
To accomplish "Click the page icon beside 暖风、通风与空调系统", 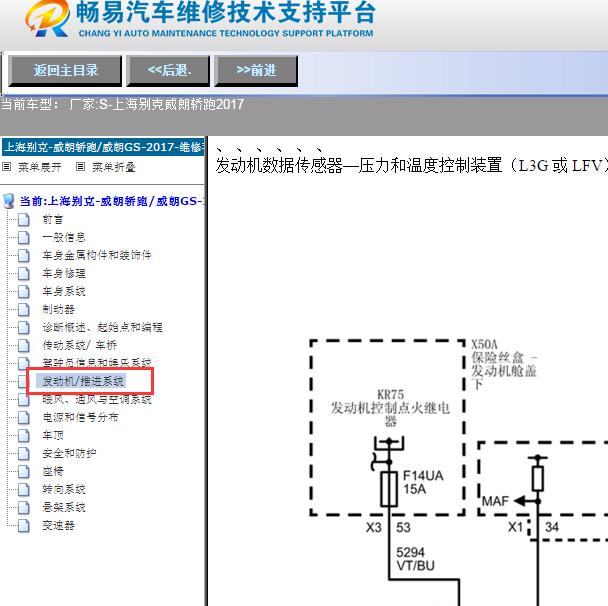I will [x=24, y=400].
